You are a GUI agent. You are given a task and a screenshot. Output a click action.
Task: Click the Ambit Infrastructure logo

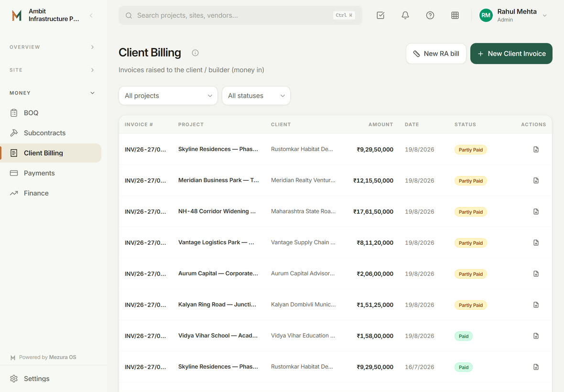tap(17, 15)
